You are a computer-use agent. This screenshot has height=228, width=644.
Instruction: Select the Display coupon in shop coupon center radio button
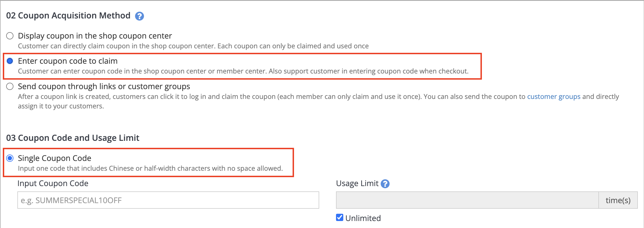pyautogui.click(x=10, y=36)
